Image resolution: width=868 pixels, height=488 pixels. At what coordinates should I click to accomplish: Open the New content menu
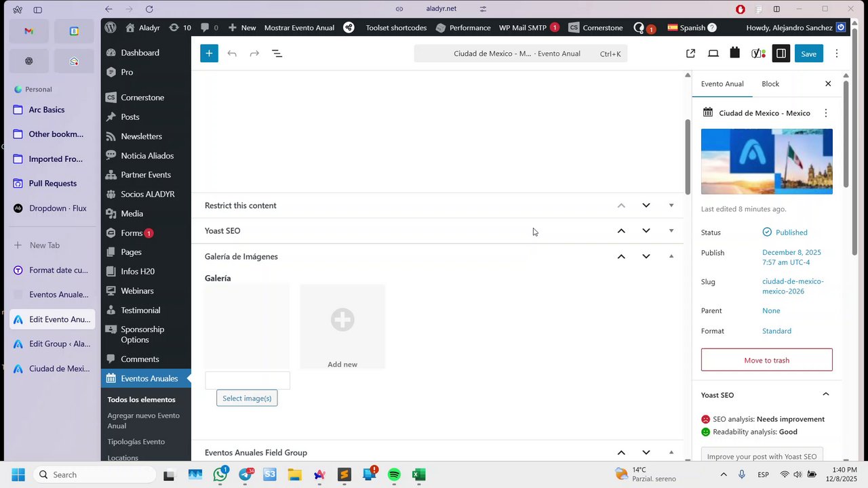[x=242, y=28]
